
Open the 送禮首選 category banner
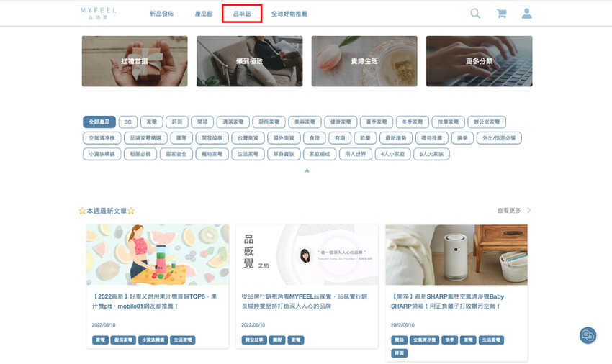click(x=135, y=61)
